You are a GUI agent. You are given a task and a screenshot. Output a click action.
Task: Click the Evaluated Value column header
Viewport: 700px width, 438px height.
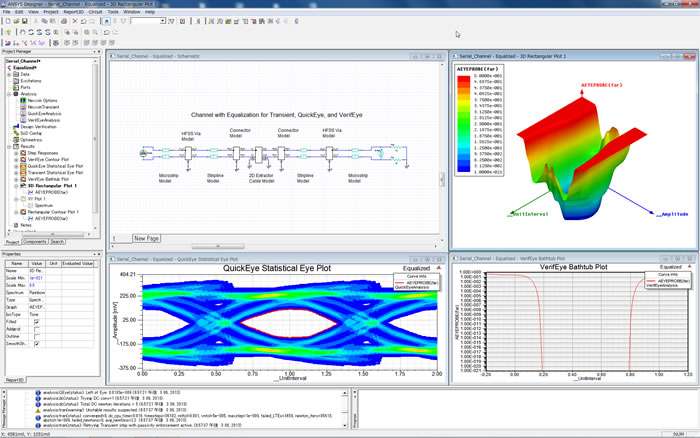click(78, 263)
